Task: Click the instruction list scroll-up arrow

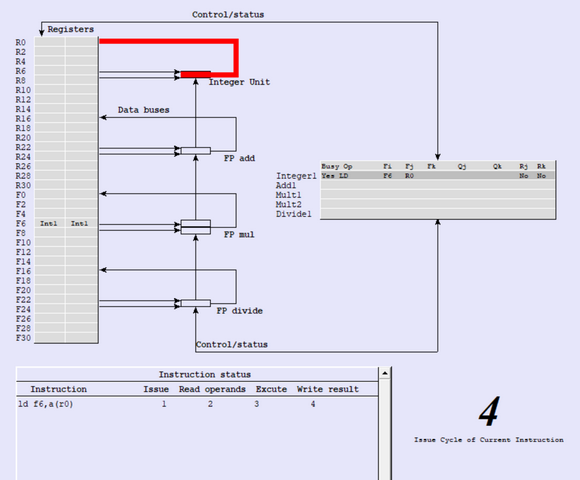Action: (385, 373)
